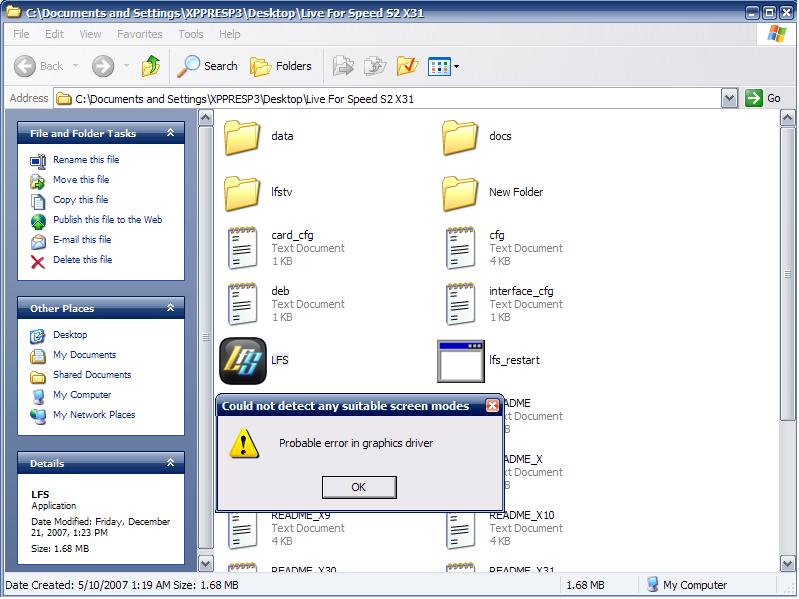Click Move this file link

pyautogui.click(x=81, y=179)
